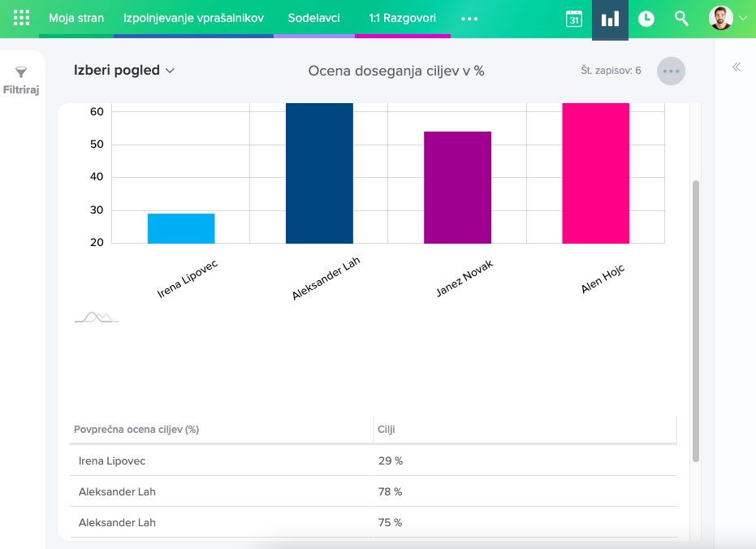Open the three-dot chart options button
The image size is (756, 549).
coord(671,71)
